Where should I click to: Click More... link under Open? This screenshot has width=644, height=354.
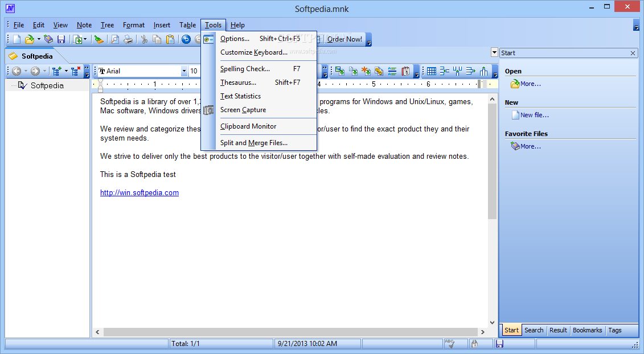(x=530, y=84)
